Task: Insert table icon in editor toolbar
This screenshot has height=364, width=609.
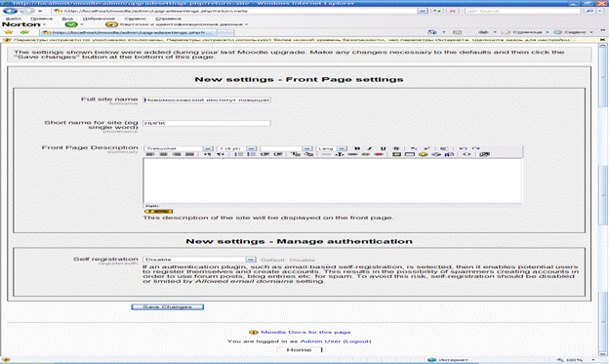Action: click(410, 154)
